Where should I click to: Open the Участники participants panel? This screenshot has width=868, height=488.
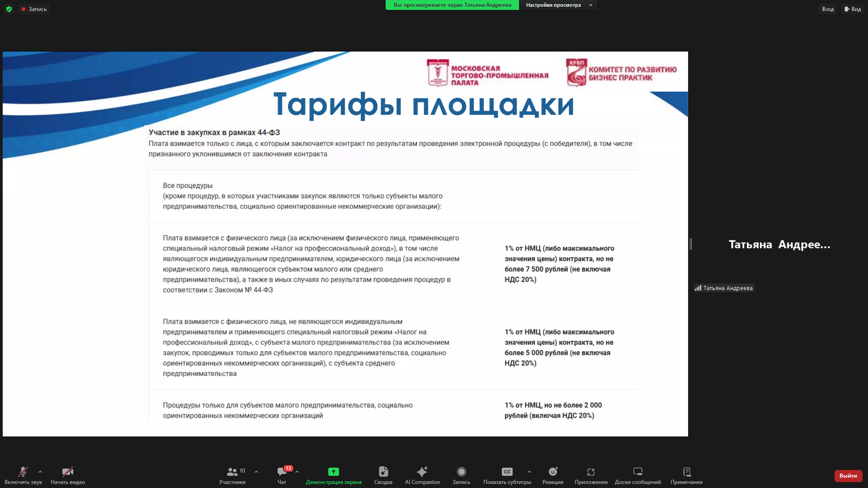(x=232, y=475)
